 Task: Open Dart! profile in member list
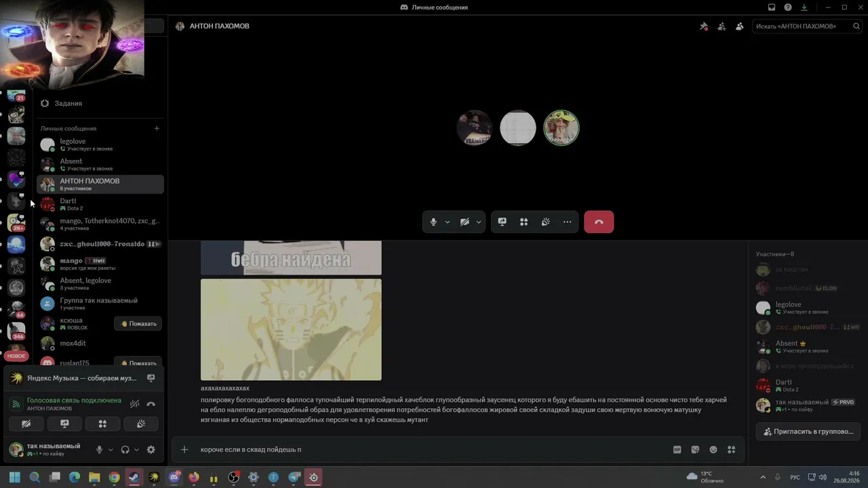point(808,386)
